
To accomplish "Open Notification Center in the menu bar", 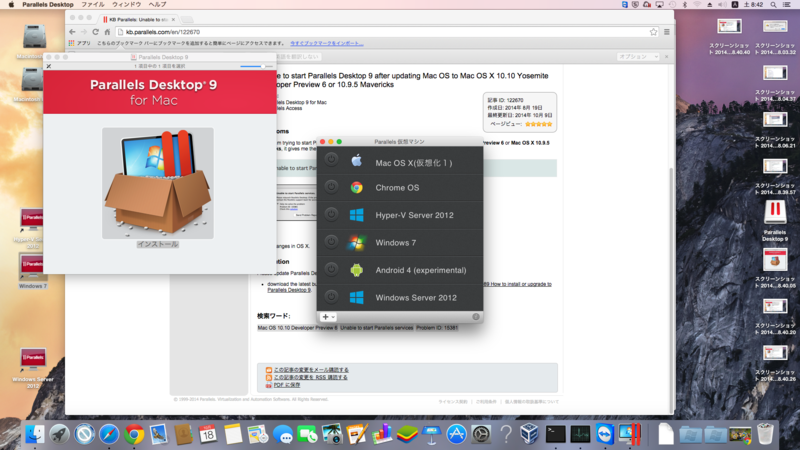I will tap(787, 5).
